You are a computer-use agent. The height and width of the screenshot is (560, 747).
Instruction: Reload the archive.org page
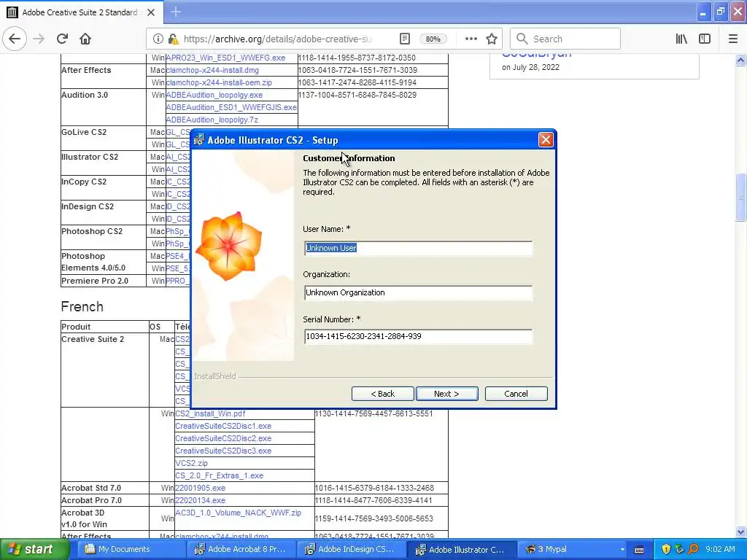pos(62,39)
